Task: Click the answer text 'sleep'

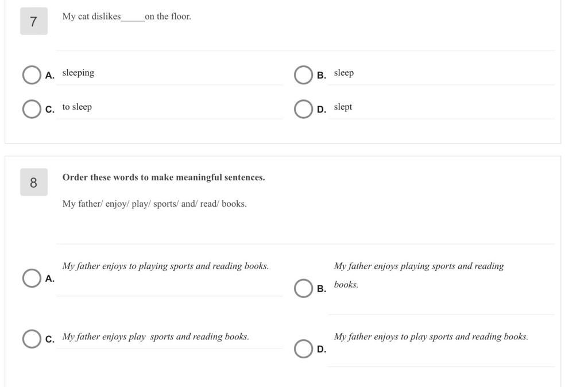Action: (344, 73)
